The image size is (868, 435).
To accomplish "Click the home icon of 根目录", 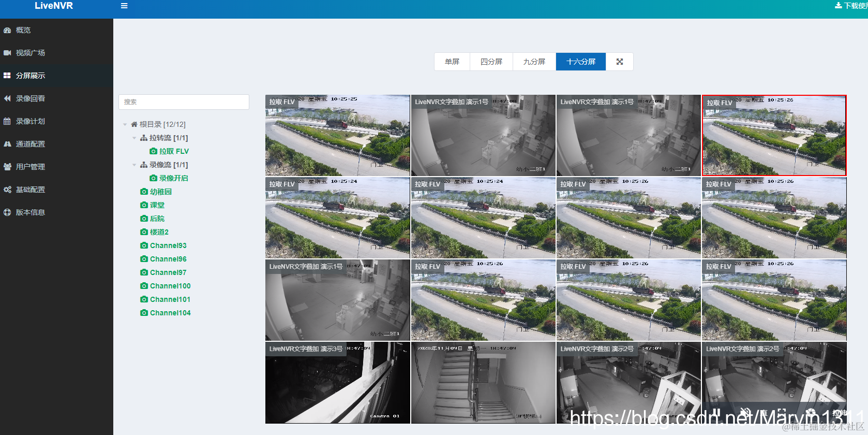I will (134, 124).
